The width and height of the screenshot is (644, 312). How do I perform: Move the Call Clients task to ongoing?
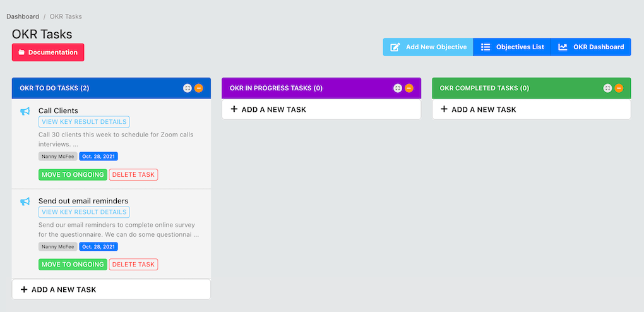tap(73, 175)
